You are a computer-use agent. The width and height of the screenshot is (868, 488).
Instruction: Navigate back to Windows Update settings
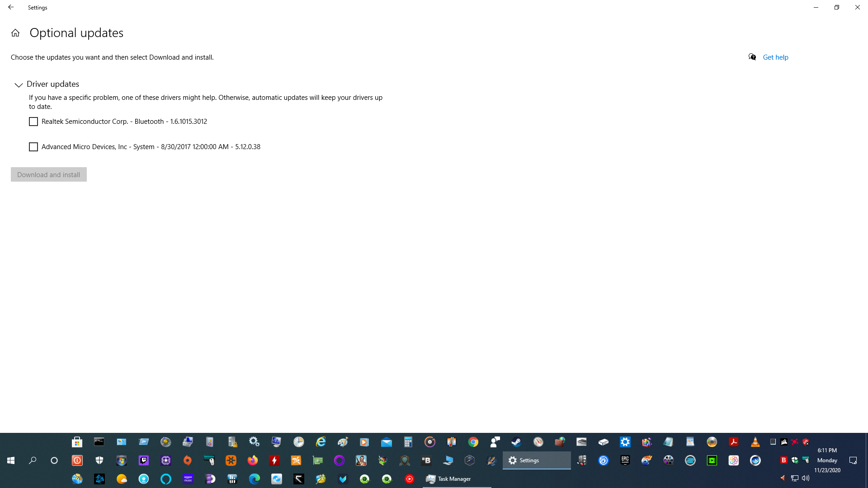tap(11, 7)
